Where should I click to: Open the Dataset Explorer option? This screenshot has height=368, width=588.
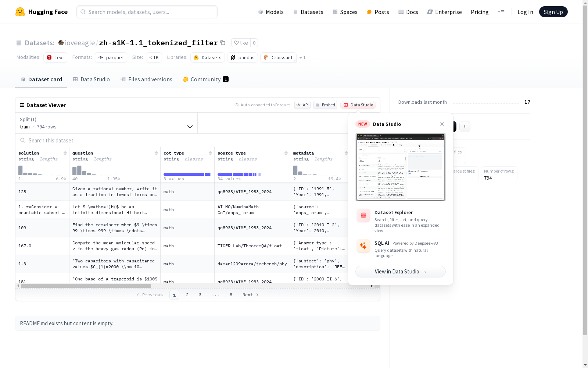coord(401,221)
